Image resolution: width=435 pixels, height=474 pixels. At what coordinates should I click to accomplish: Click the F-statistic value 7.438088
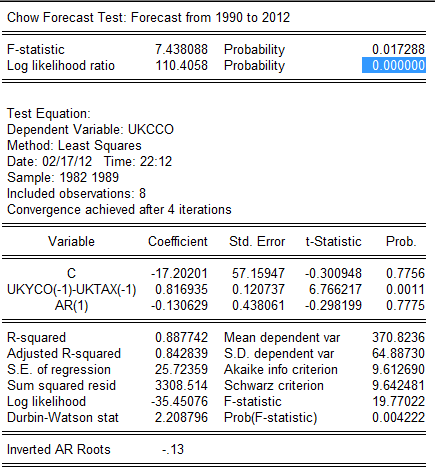(181, 49)
